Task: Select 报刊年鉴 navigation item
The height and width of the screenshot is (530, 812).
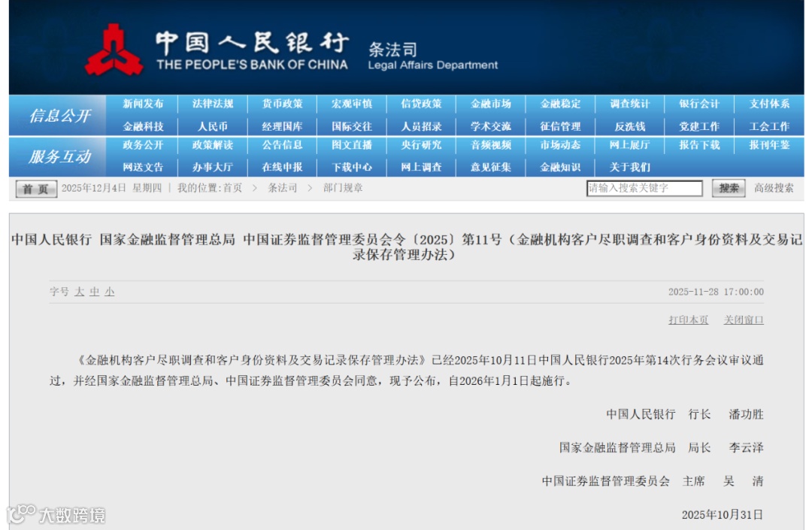Action: [770, 145]
